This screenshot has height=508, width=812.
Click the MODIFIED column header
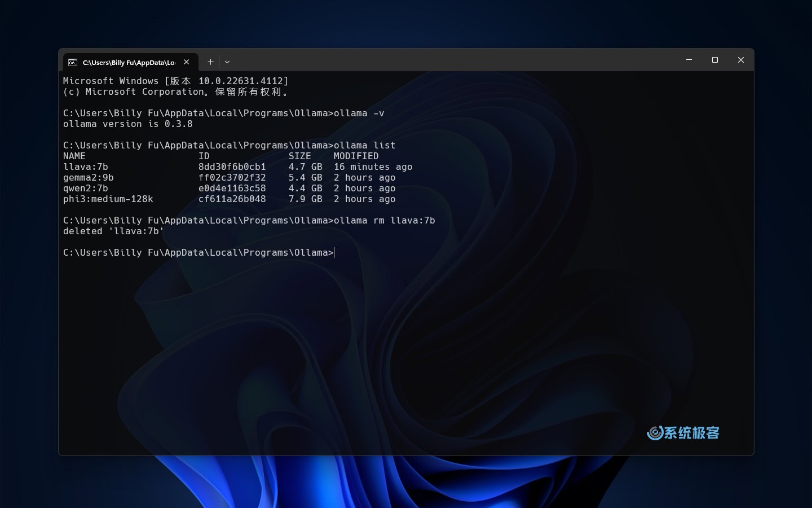coord(356,156)
